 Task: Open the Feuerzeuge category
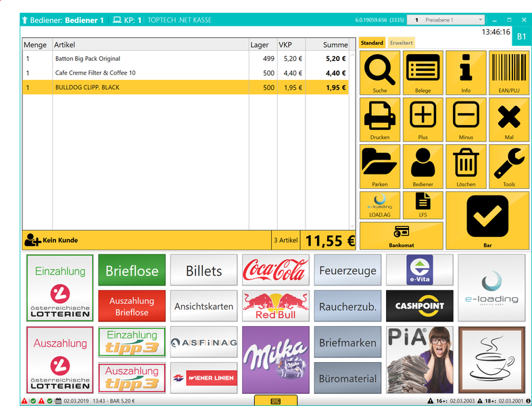(347, 270)
